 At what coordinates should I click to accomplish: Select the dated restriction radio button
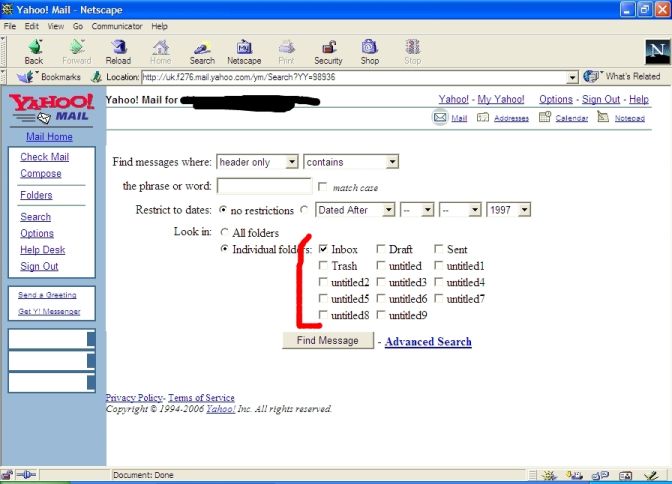[x=304, y=210]
